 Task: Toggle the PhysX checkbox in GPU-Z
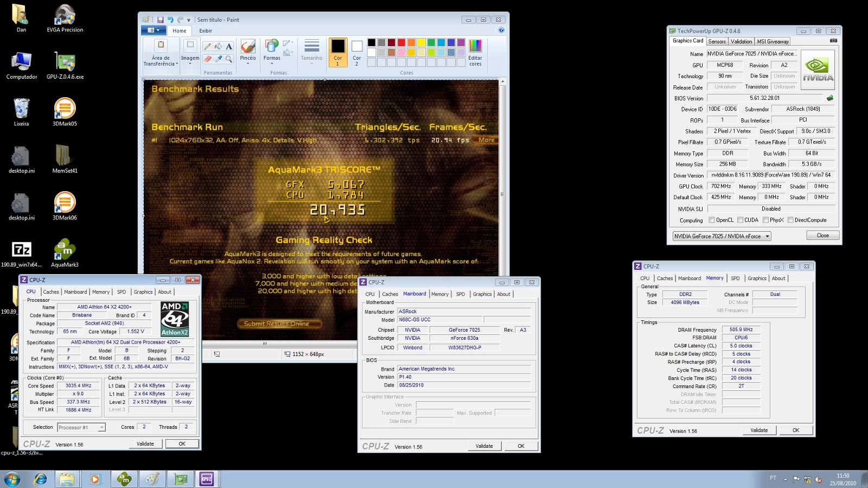tap(765, 220)
